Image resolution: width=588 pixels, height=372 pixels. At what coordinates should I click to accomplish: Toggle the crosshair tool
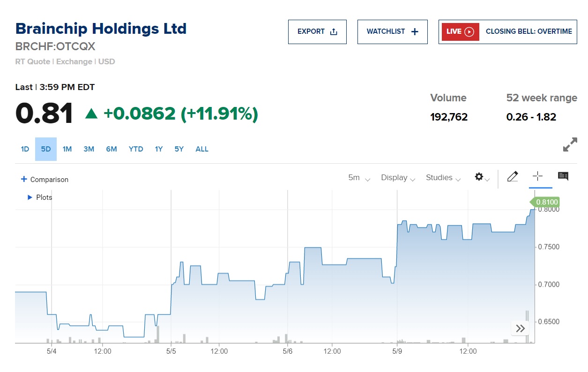coord(537,176)
